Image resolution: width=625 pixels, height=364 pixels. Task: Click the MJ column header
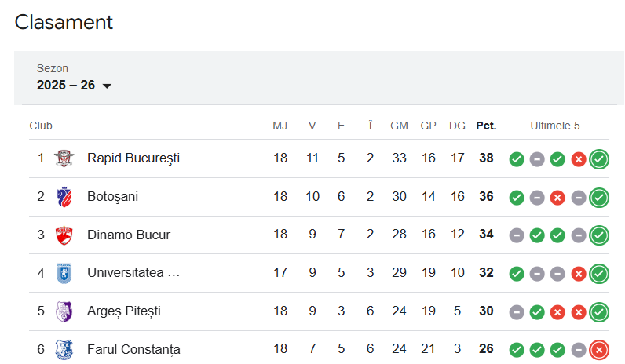(280, 126)
